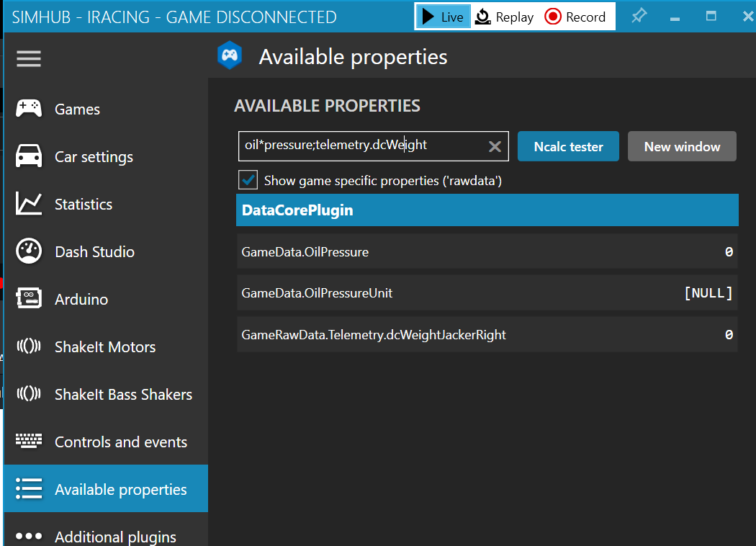756x546 pixels.
Task: Select the GameData.OilPressureUnit row
Action: click(487, 292)
